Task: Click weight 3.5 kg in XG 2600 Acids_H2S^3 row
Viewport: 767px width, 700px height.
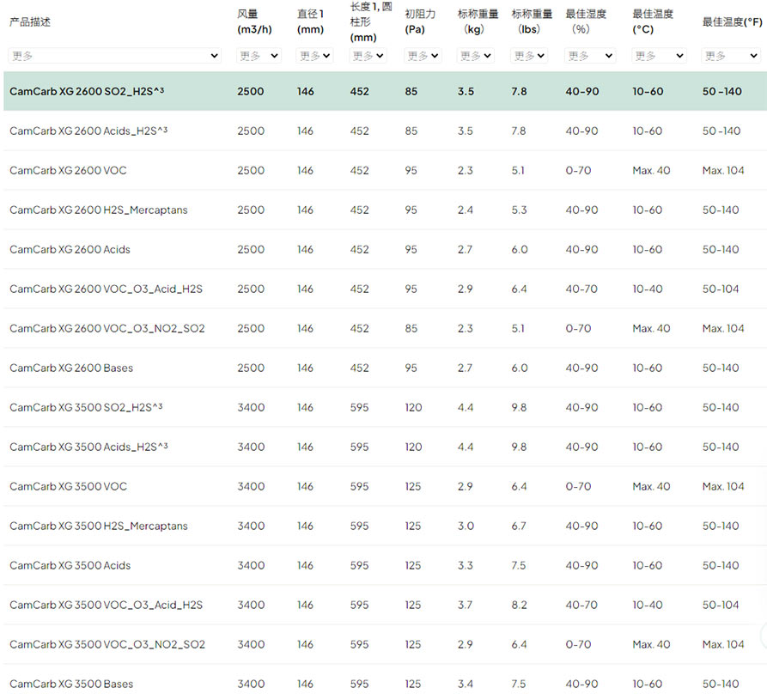Action: point(466,131)
